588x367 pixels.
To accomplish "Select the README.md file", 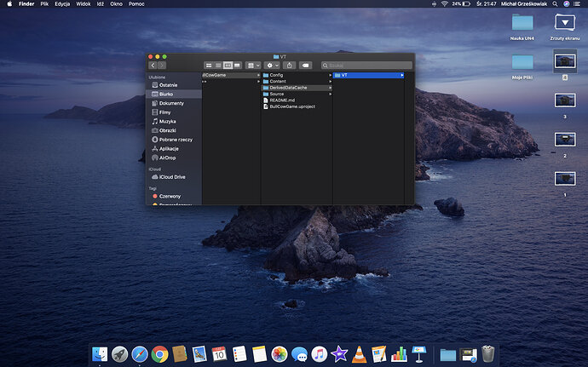I will (x=283, y=100).
